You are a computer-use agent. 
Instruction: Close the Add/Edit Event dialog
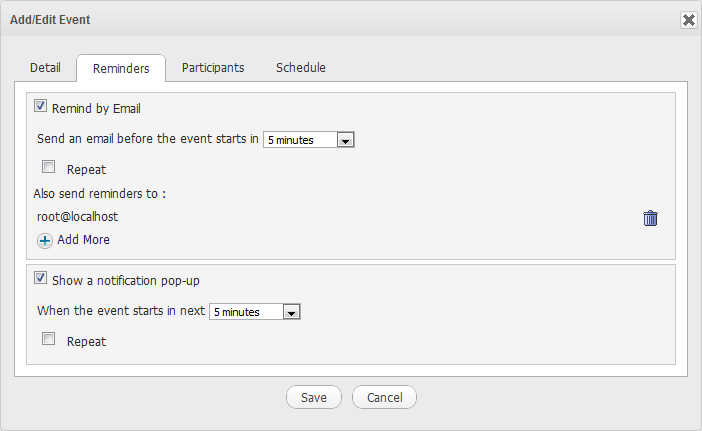(688, 20)
